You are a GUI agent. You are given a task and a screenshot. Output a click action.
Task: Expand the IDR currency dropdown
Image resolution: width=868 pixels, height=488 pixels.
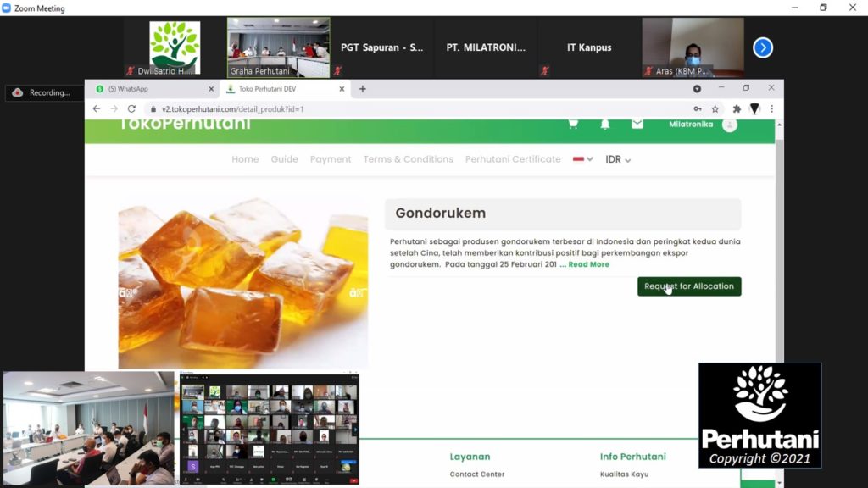point(618,159)
